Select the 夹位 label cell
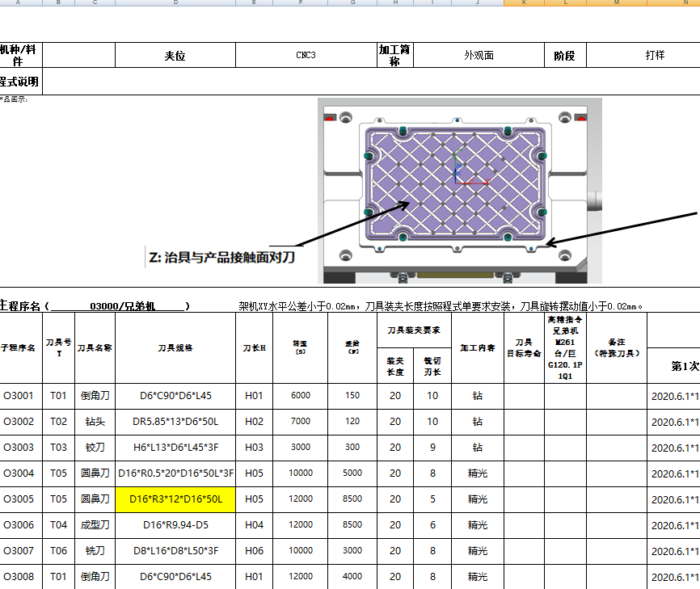The image size is (700, 589). (175, 55)
